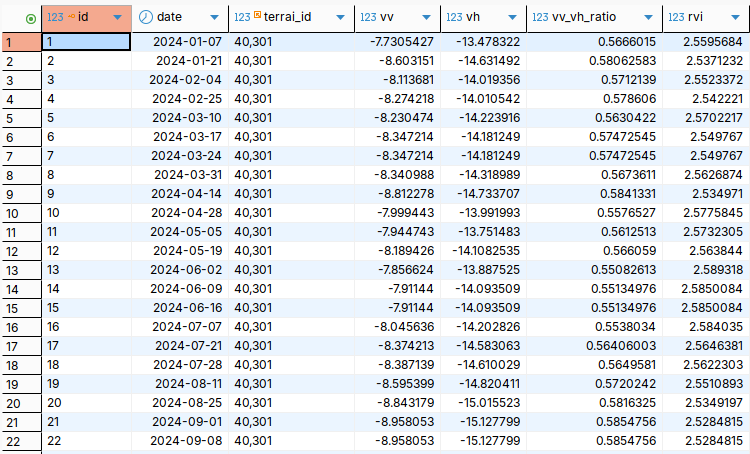Click rvi cell 2.584035
The height and width of the screenshot is (454, 750).
click(x=706, y=327)
